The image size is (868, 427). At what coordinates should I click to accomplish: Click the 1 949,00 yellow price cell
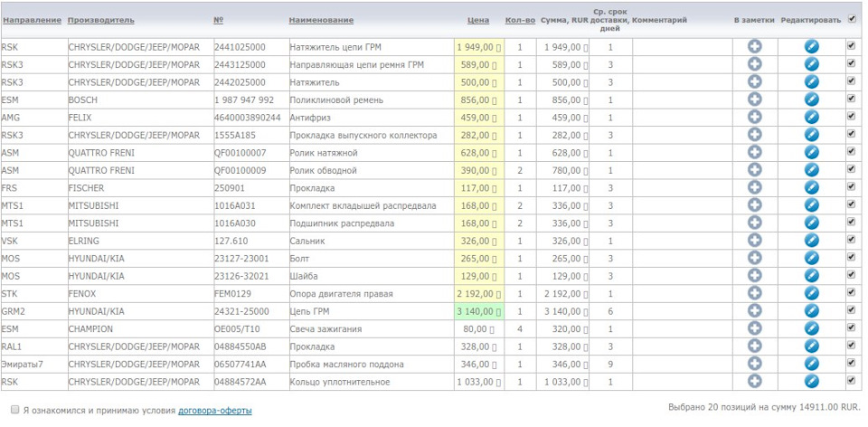pyautogui.click(x=479, y=47)
